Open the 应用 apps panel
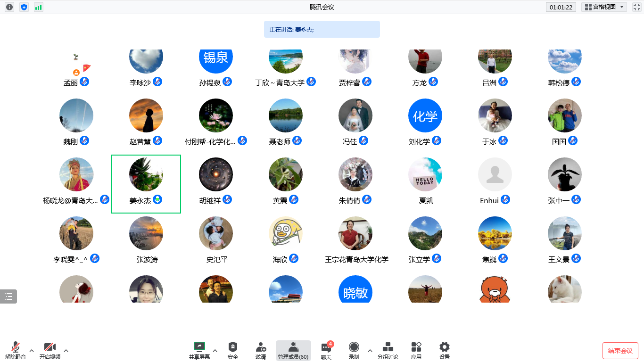This screenshot has height=362, width=644. coord(416,351)
